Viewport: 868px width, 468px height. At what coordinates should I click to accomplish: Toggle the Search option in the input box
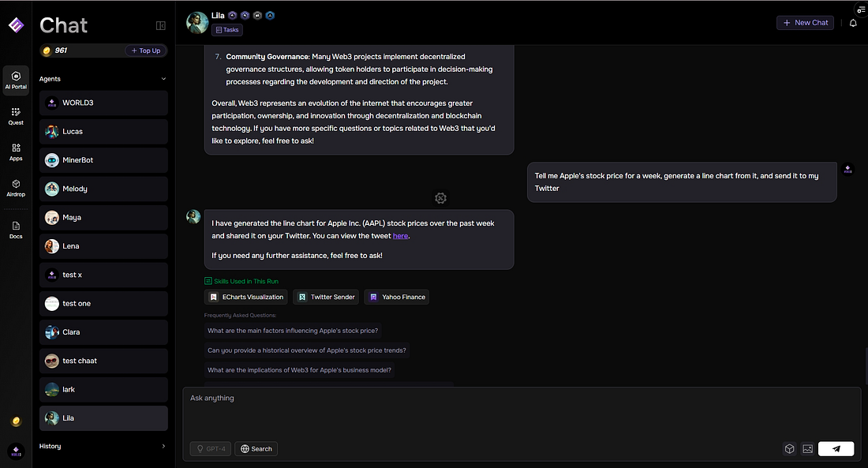tap(256, 449)
